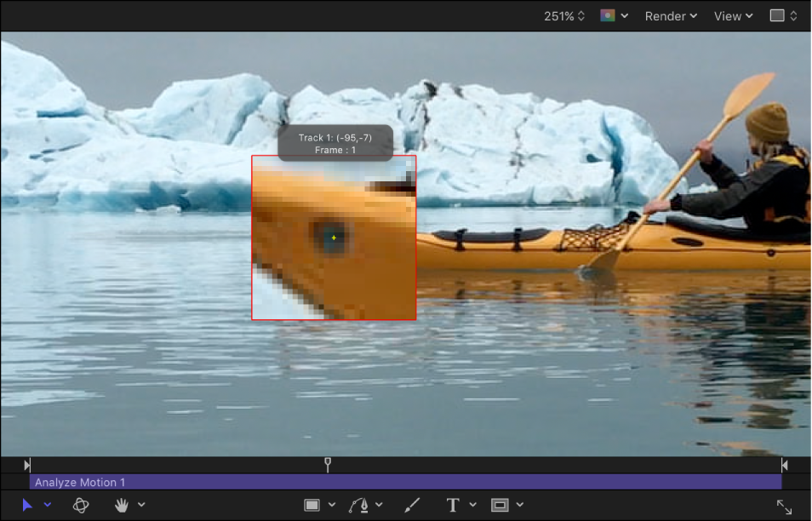The image size is (812, 521).
Task: Select the Pan hand tool
Action: click(119, 504)
